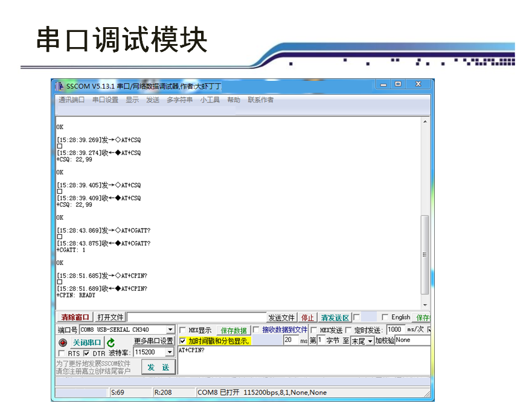The image size is (532, 412).
Task: Tick the English checkbox
Action: point(385,317)
